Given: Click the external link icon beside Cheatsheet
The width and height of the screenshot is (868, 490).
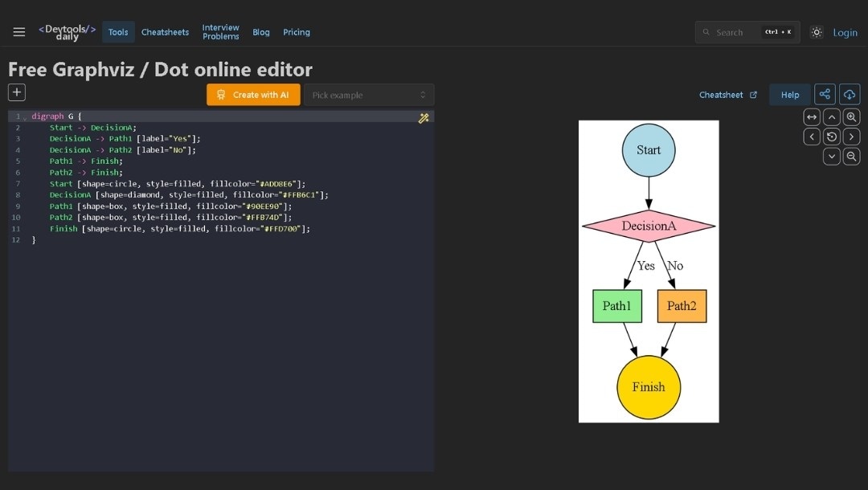Looking at the screenshot, I should (753, 95).
